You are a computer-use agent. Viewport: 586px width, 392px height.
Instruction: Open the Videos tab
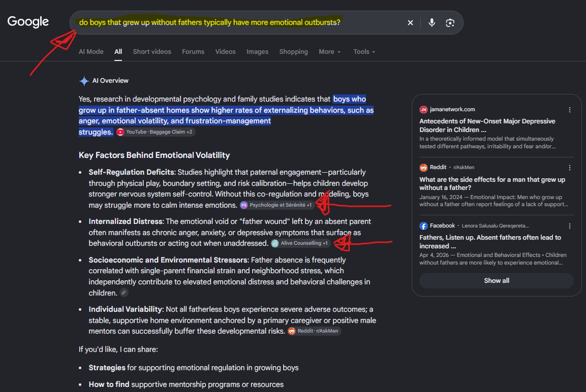click(x=225, y=51)
